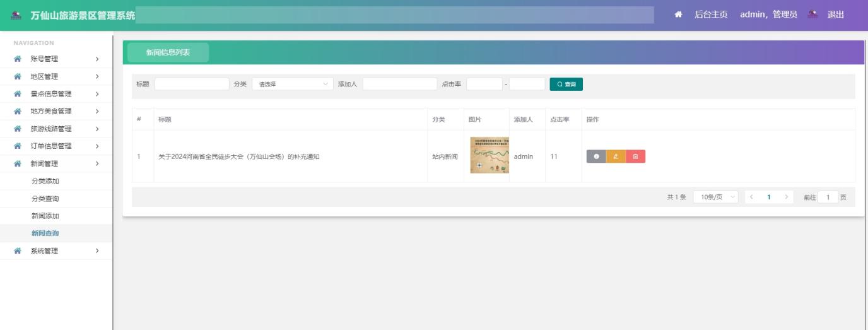
Task: Click the 点击率 column header
Action: pyautogui.click(x=560, y=119)
